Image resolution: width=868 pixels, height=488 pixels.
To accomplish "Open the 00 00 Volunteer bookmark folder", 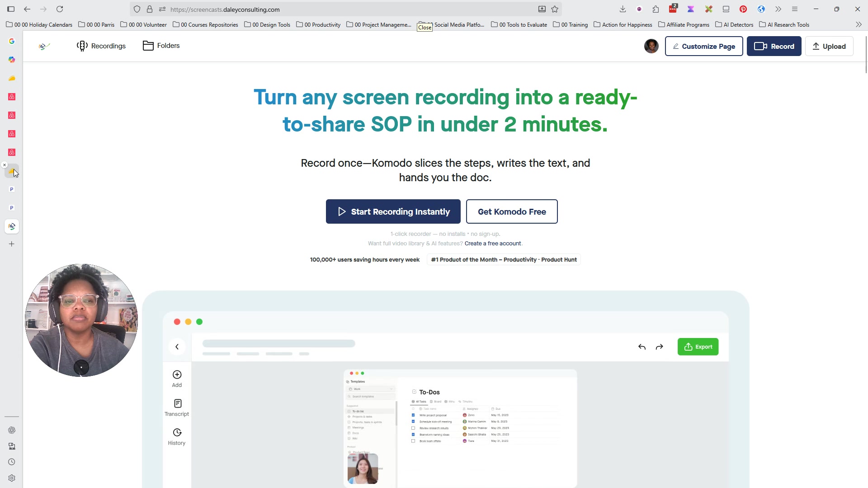I will coord(143,25).
